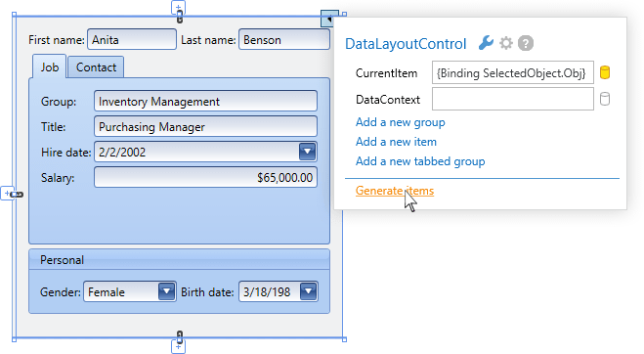
Task: Select the Job tab
Action: point(49,67)
